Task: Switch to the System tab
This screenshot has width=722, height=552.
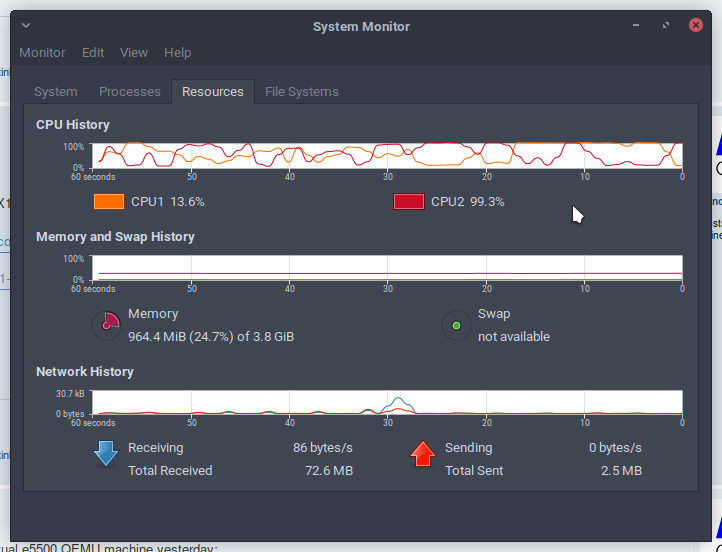Action: click(x=56, y=91)
